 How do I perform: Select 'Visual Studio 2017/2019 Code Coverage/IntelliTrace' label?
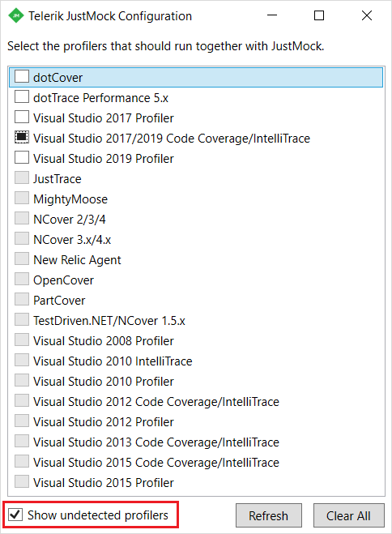tap(172, 139)
